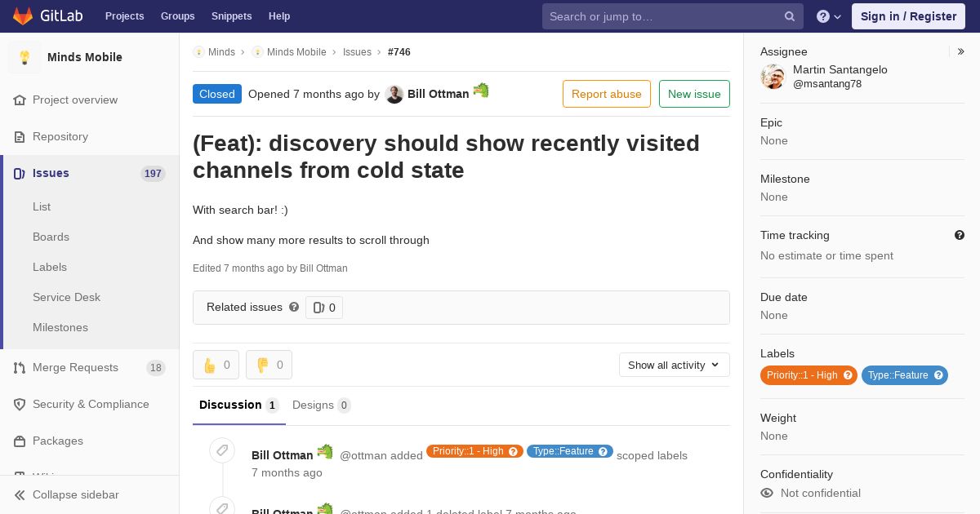This screenshot has height=514, width=980.
Task: Open the Milestones sidebar link
Action: (60, 327)
